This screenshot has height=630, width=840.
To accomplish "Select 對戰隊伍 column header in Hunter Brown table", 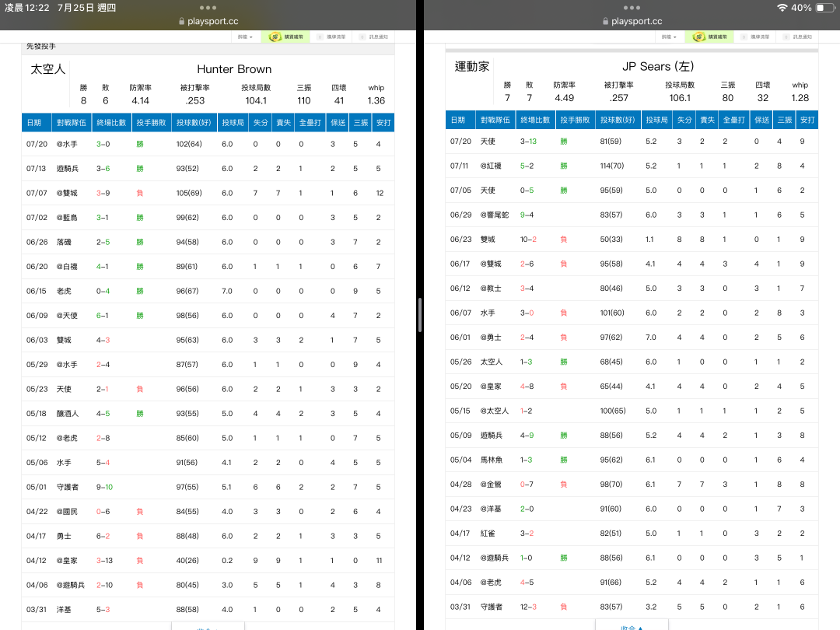I will pyautogui.click(x=72, y=123).
